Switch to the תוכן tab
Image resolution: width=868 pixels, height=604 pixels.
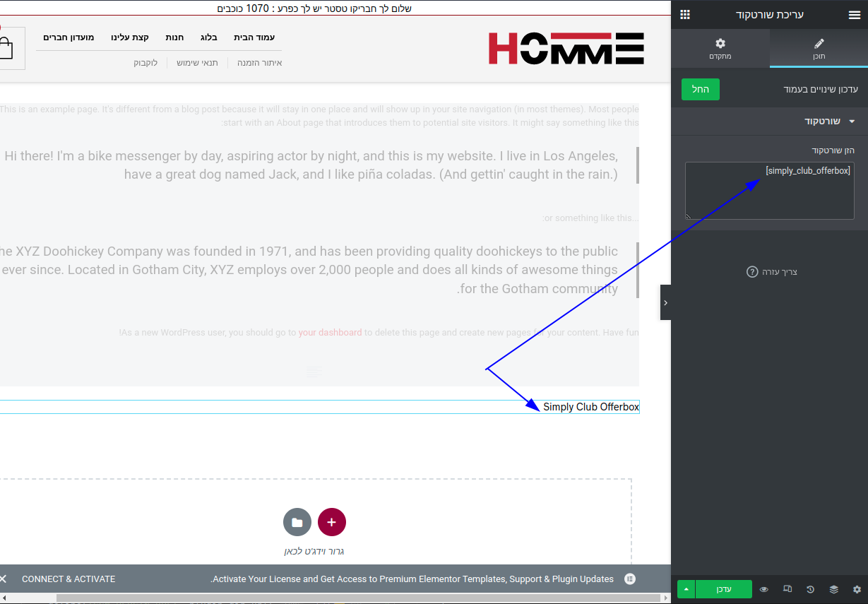click(x=819, y=49)
